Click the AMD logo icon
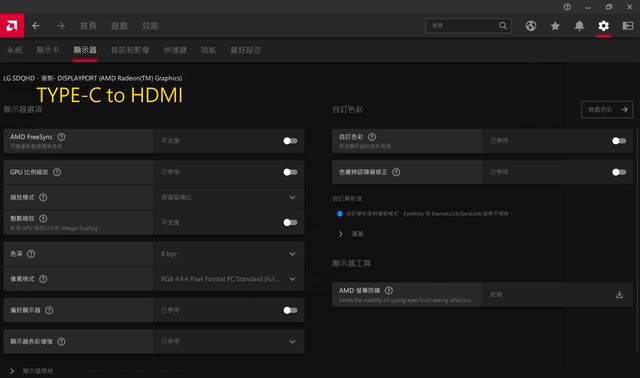Screen dimensions: 640x378 [x=12, y=26]
